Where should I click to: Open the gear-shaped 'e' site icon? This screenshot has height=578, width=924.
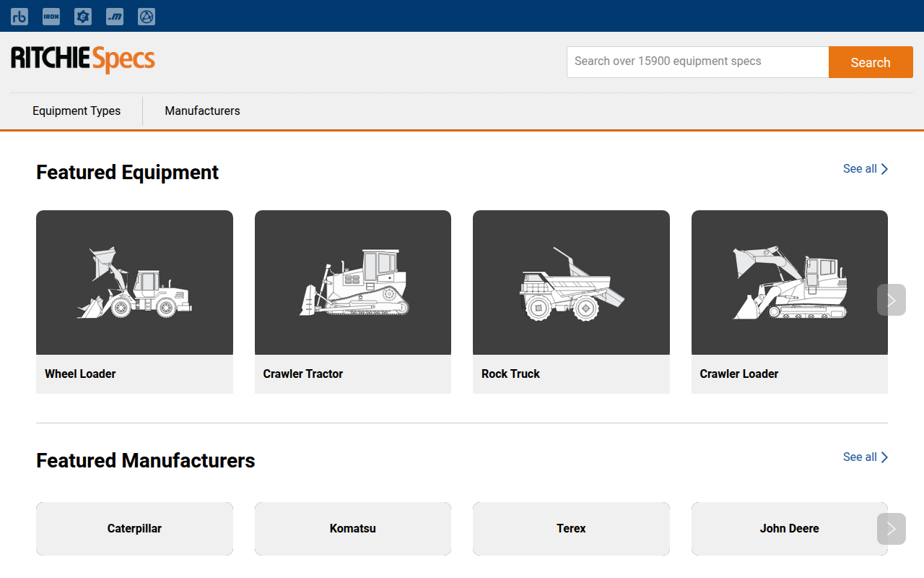point(83,16)
